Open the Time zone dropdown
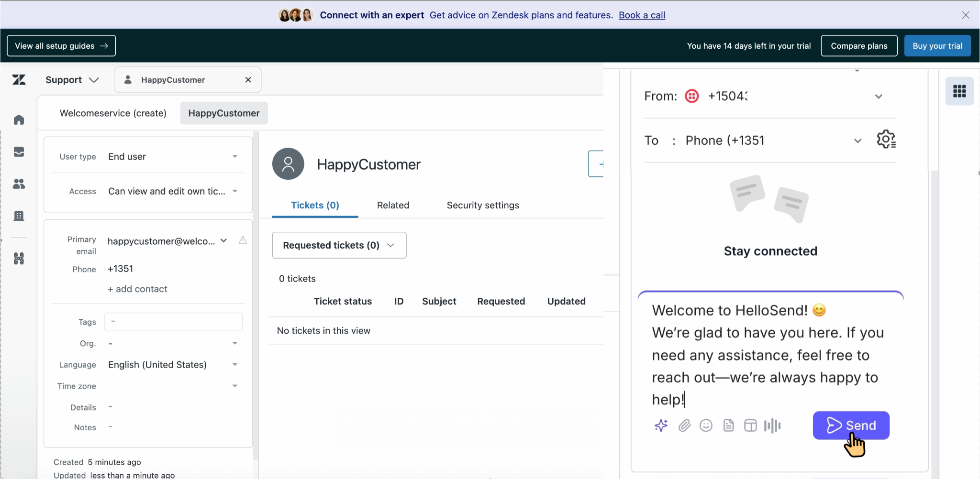This screenshot has width=980, height=479. pos(173,386)
